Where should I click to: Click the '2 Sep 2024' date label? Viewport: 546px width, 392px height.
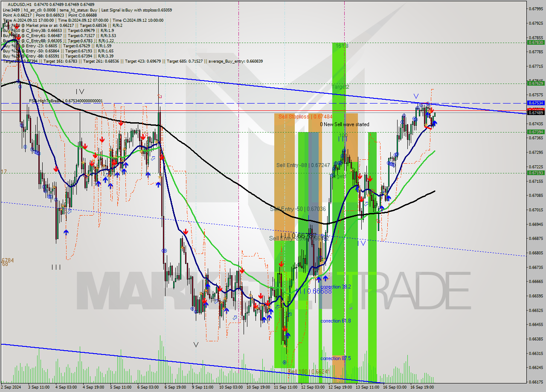click(x=11, y=387)
